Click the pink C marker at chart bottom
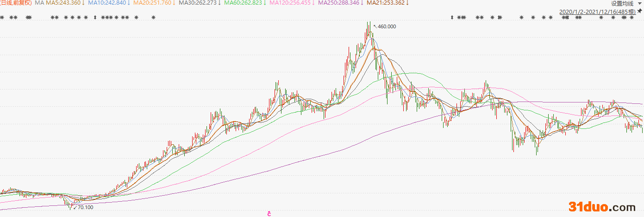 pos(269,214)
